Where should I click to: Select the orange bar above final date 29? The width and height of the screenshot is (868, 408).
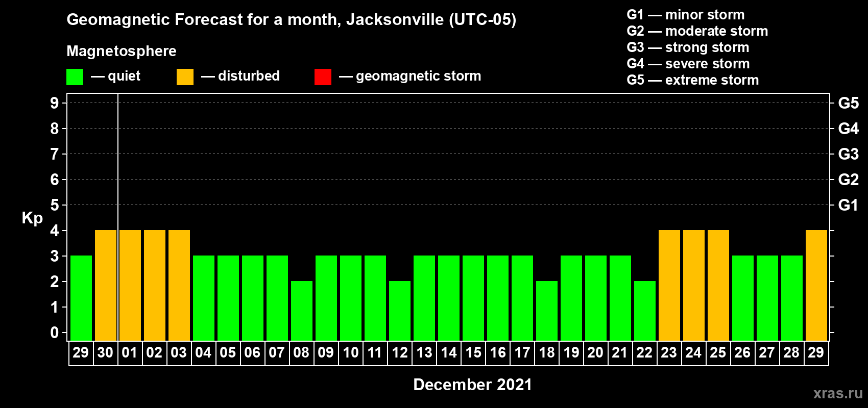click(x=816, y=286)
